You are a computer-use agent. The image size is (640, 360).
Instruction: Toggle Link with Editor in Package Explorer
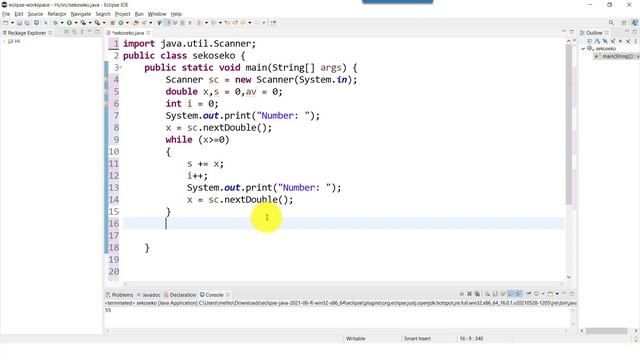[x=74, y=32]
